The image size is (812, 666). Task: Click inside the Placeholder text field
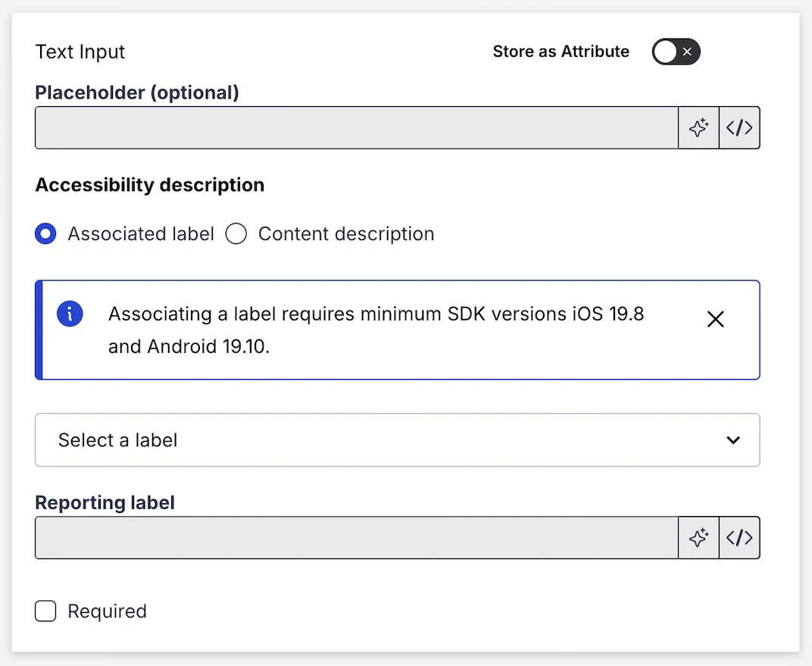[x=356, y=128]
